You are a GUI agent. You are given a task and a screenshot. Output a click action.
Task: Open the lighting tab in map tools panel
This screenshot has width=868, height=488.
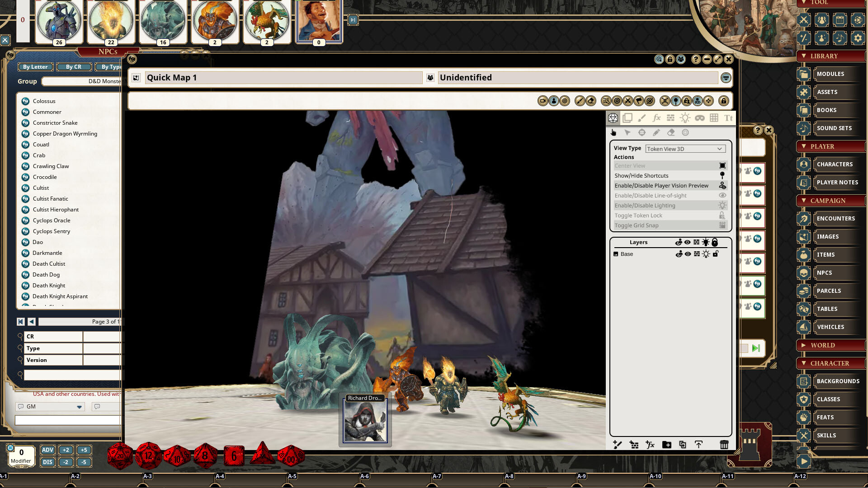coord(685,118)
